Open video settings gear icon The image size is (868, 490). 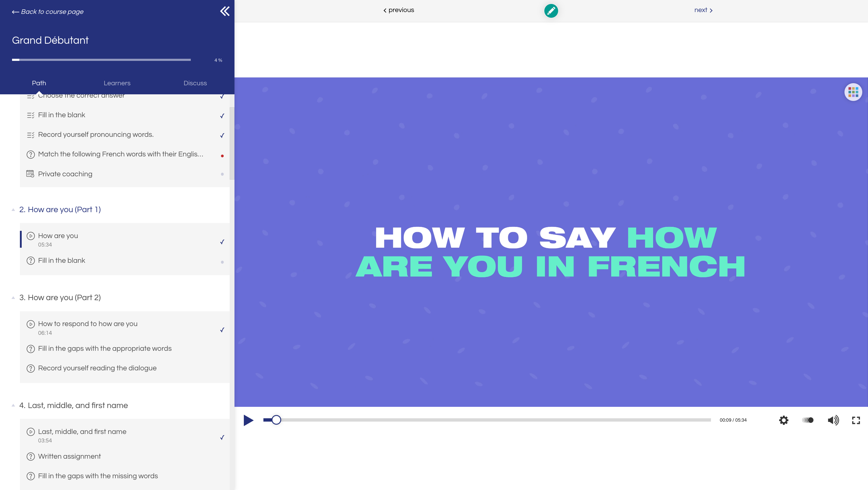click(x=783, y=420)
